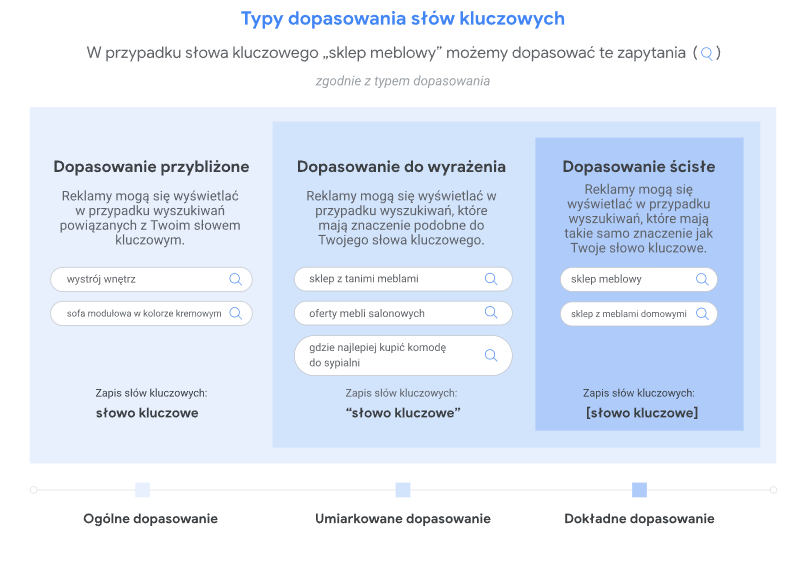Select the 'sklep meblowy' search box

(x=639, y=279)
